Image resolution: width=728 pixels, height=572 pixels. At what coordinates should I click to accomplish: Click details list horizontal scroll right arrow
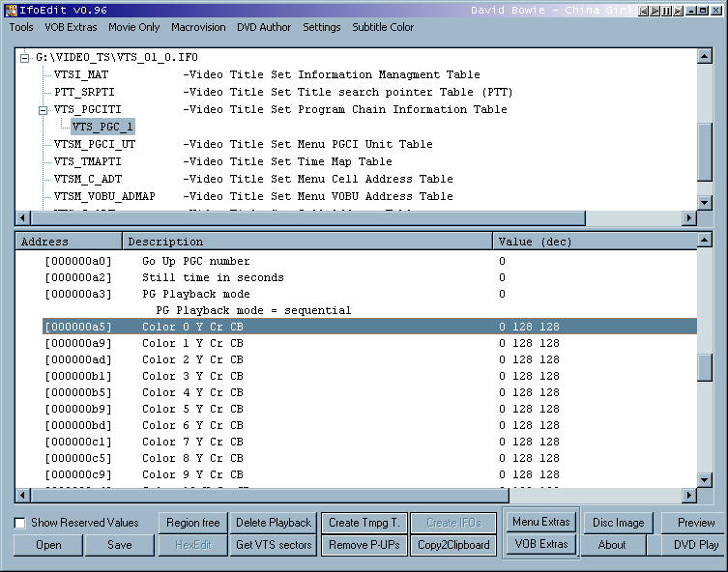689,496
